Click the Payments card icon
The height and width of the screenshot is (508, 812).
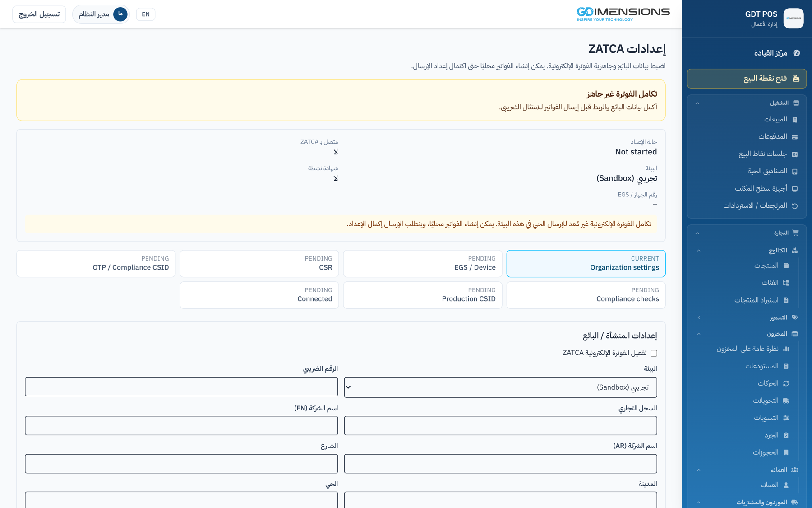794,137
